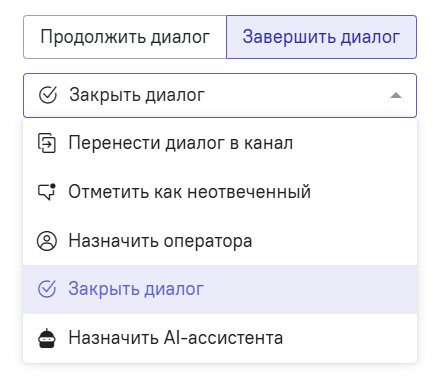Click the AI-assistant robot icon
Viewport: 435px width, 377px height.
(47, 338)
